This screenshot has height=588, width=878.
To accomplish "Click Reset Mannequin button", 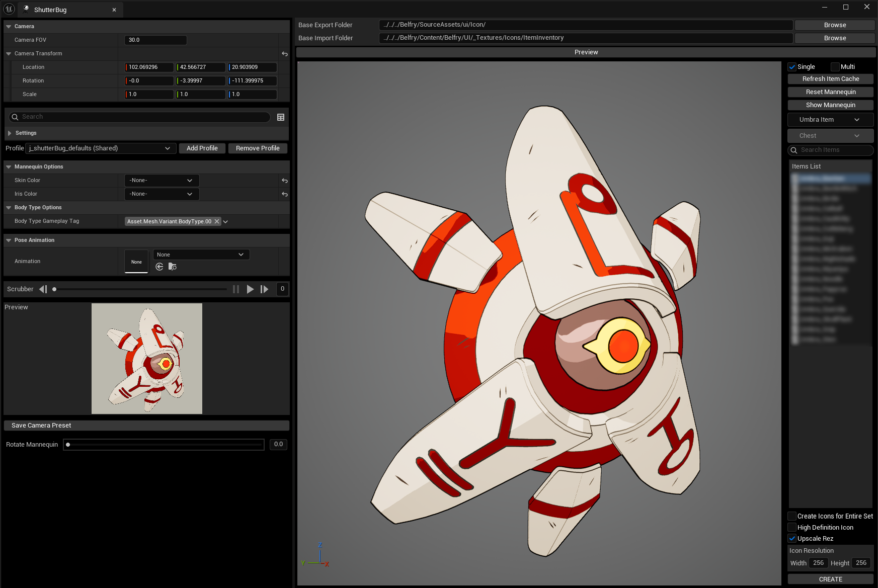I will (830, 92).
